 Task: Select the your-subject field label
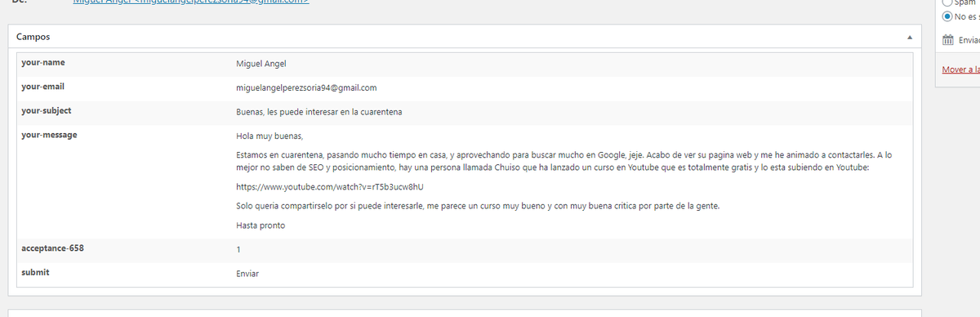click(x=47, y=110)
